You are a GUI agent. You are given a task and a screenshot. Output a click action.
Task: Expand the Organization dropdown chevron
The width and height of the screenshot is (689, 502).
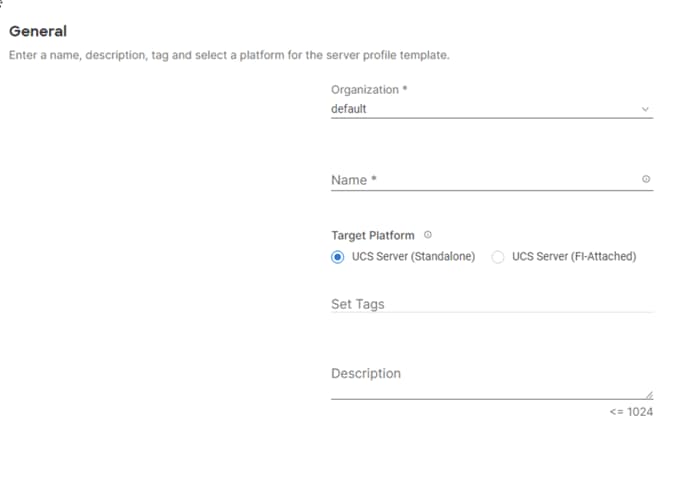pyautogui.click(x=645, y=109)
